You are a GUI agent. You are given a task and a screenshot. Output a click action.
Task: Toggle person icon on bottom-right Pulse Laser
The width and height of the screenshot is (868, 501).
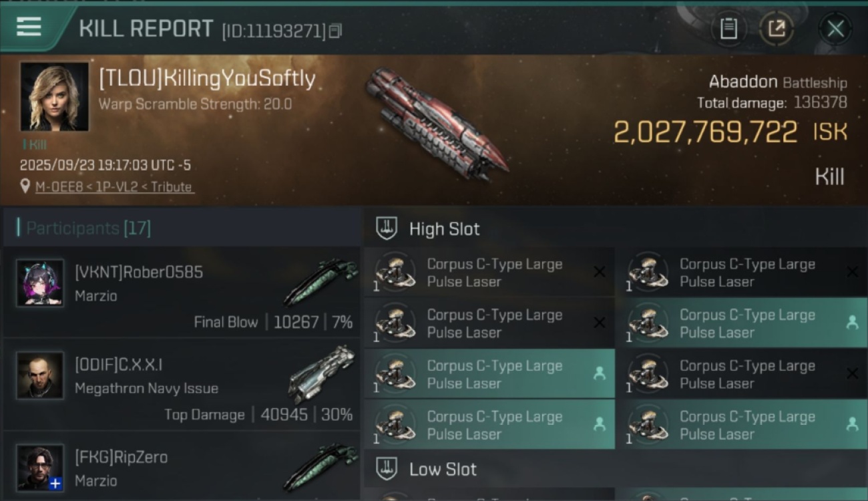852,424
